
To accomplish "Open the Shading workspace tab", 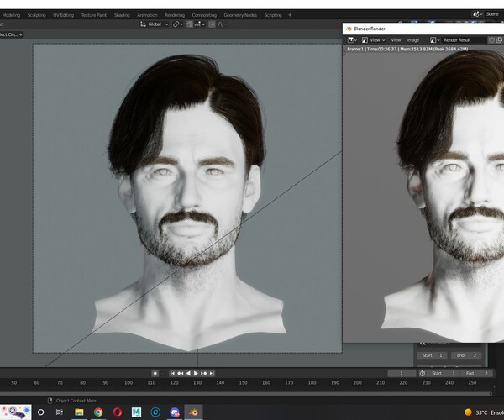I will coord(122,15).
